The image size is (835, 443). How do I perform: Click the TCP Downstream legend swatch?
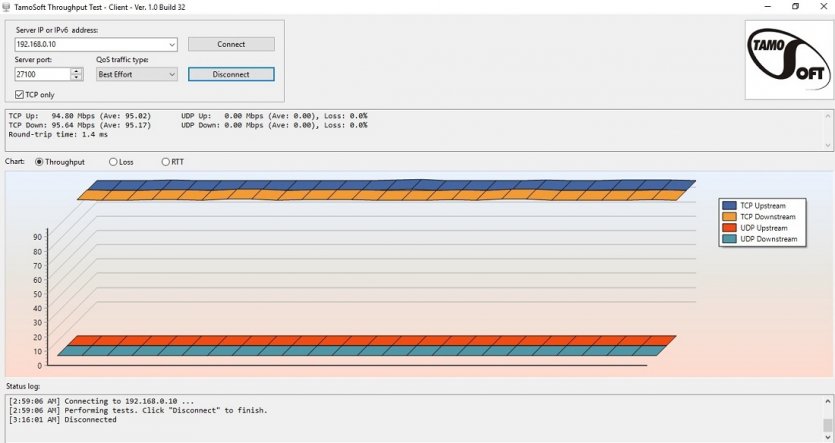[728, 217]
